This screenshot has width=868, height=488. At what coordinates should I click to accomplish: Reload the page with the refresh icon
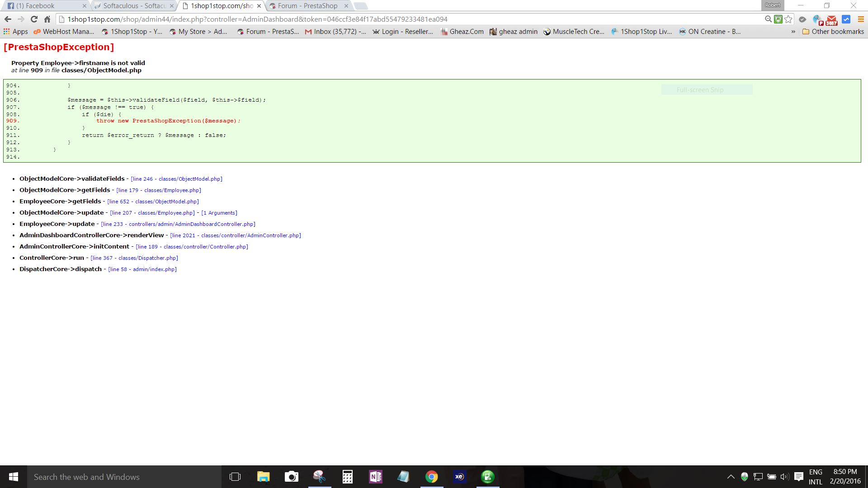[x=34, y=19]
